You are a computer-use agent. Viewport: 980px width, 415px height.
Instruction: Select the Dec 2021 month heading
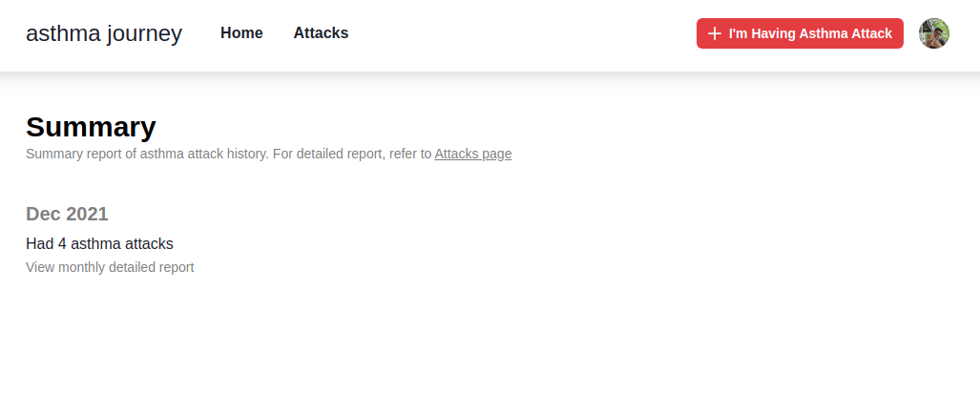tap(67, 214)
